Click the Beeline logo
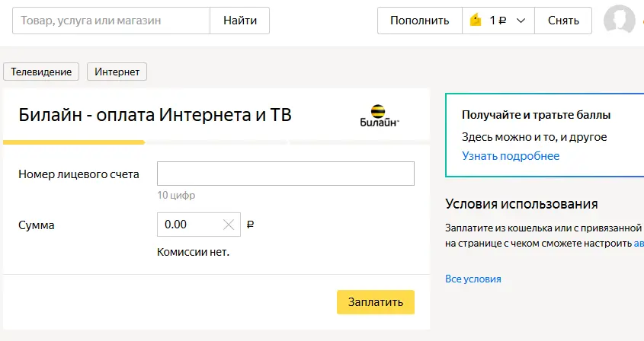 click(379, 116)
